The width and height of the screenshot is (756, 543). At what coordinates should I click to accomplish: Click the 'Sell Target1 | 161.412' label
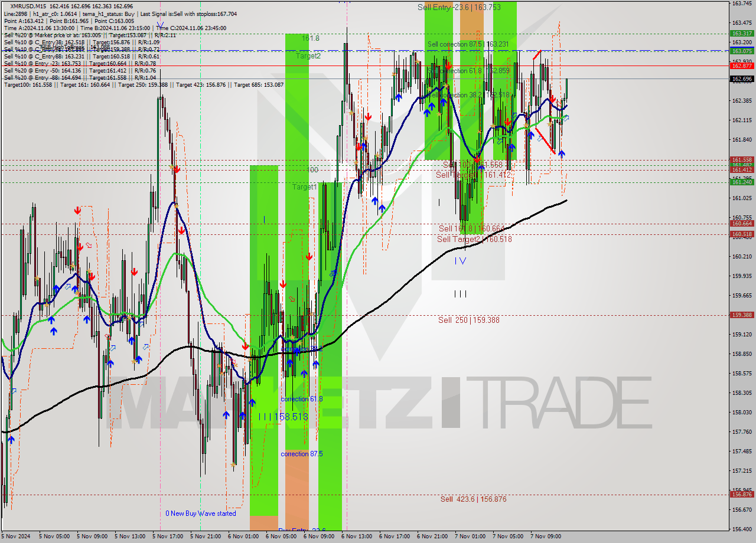(474, 175)
